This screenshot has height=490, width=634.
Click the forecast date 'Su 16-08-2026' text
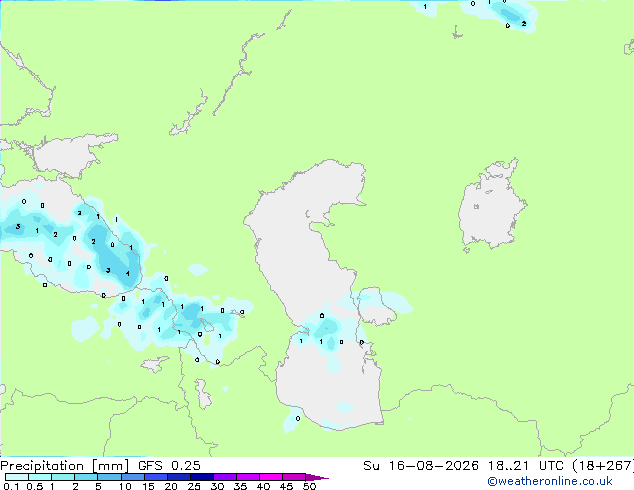pyautogui.click(x=421, y=466)
